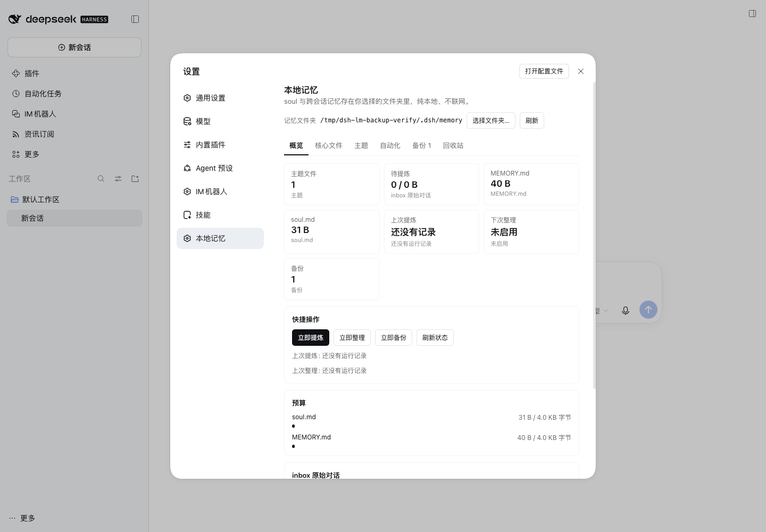This screenshot has width=766, height=532.
Task: Select 模型 settings section
Action: tap(220, 121)
